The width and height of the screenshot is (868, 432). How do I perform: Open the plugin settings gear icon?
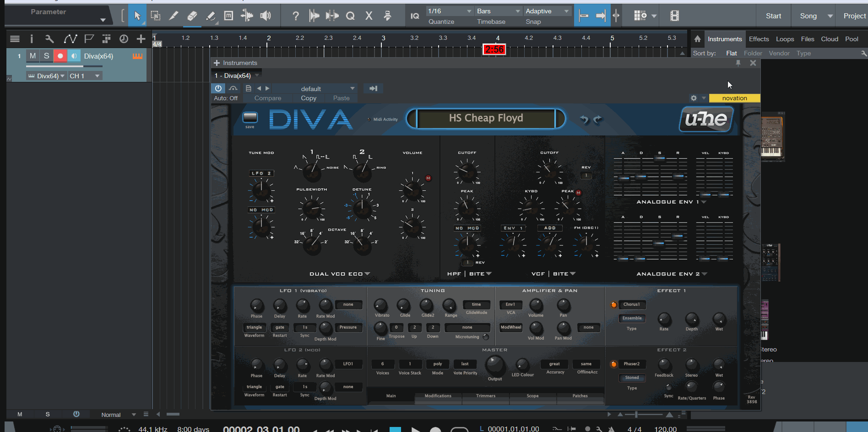pos(694,98)
